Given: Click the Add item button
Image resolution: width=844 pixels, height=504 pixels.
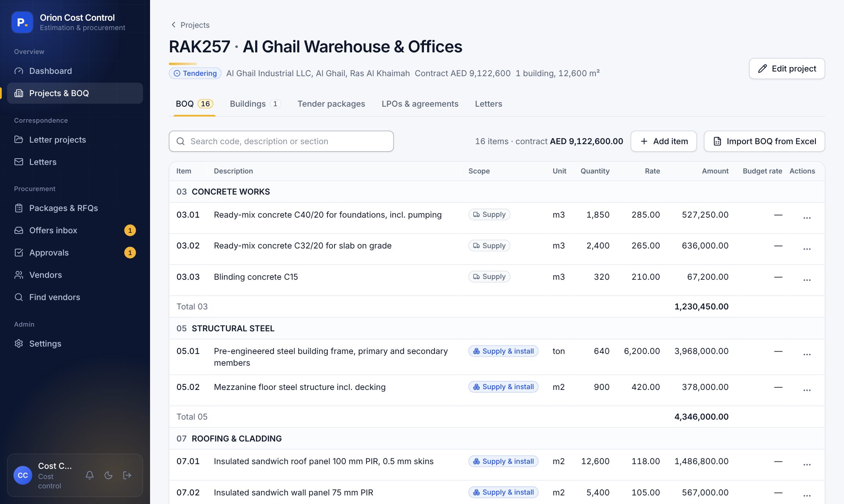Looking at the screenshot, I should (x=663, y=141).
